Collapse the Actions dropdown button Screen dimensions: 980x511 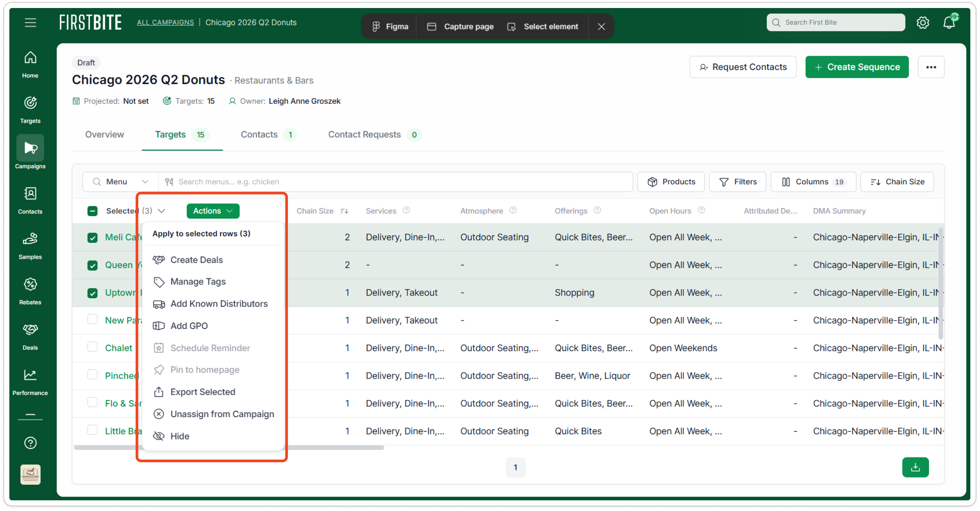click(213, 211)
